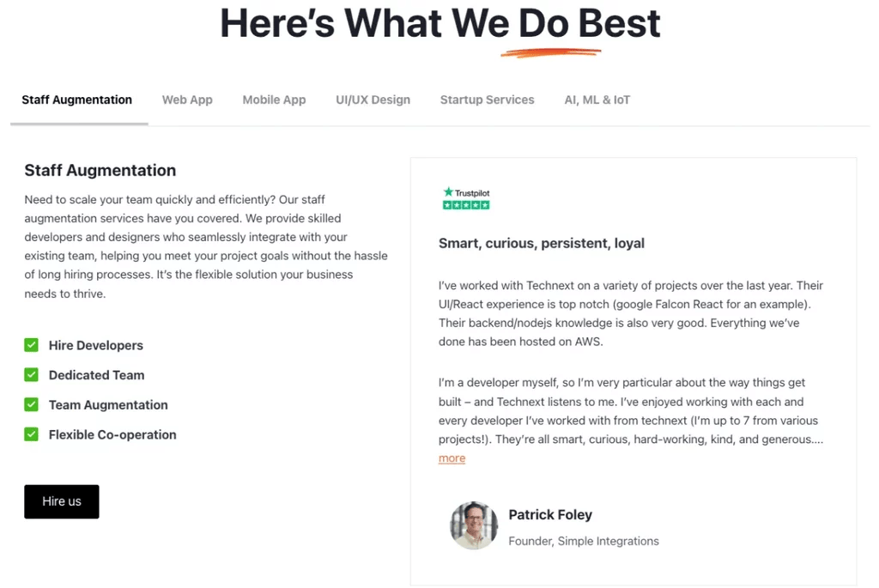This screenshot has height=588, width=879.
Task: Click Patrick Foley's profile photo
Action: (474, 525)
